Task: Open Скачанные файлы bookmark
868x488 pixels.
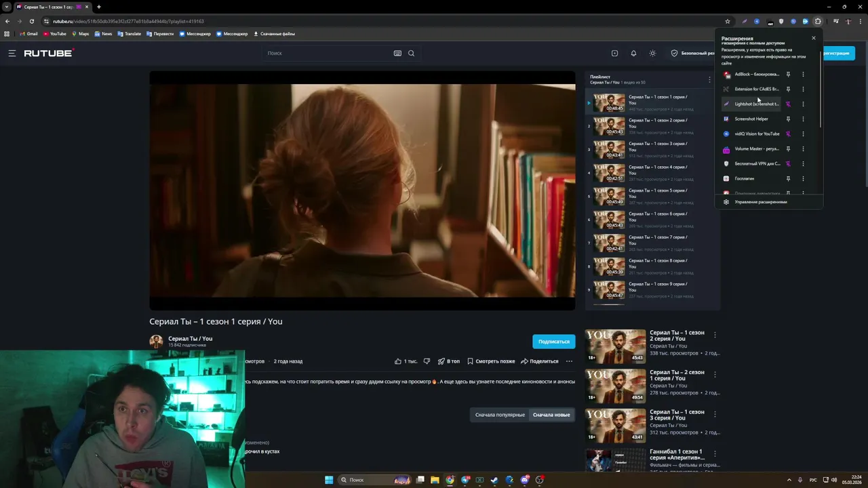Action: pos(274,34)
